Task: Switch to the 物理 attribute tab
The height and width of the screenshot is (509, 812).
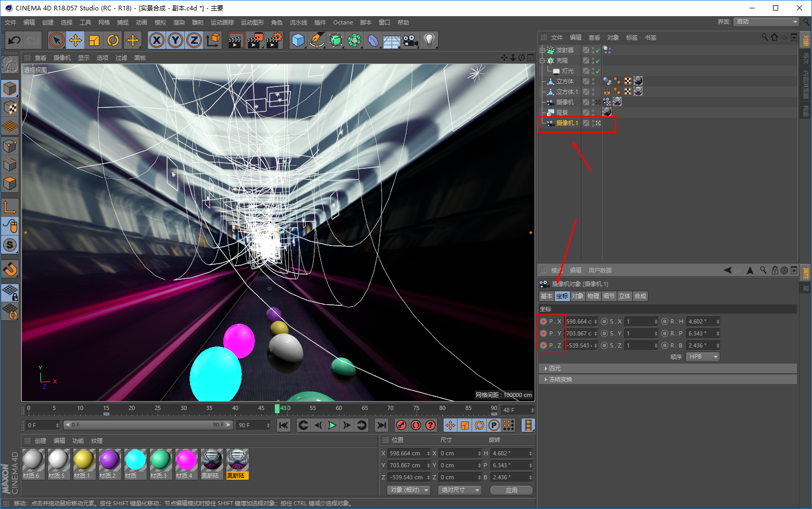Action: point(593,296)
